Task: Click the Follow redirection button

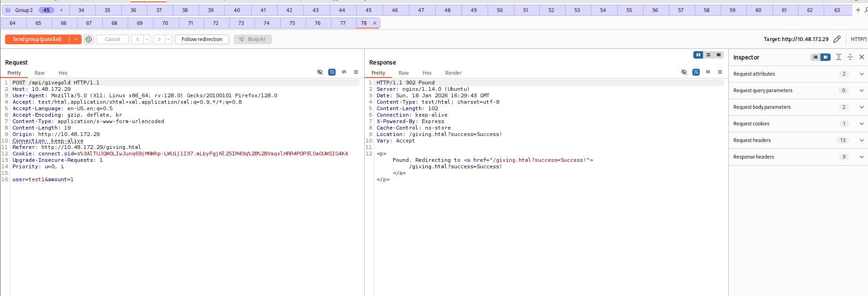Action: click(x=202, y=40)
